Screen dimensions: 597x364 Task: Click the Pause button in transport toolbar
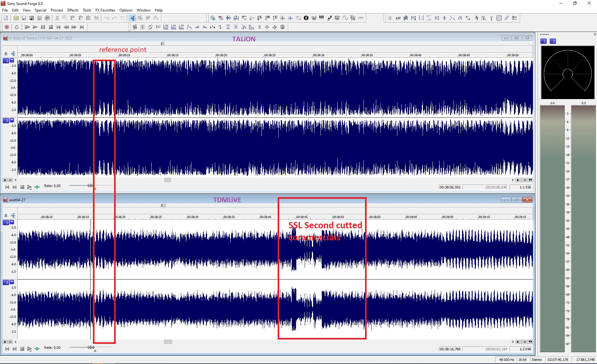tap(43, 27)
